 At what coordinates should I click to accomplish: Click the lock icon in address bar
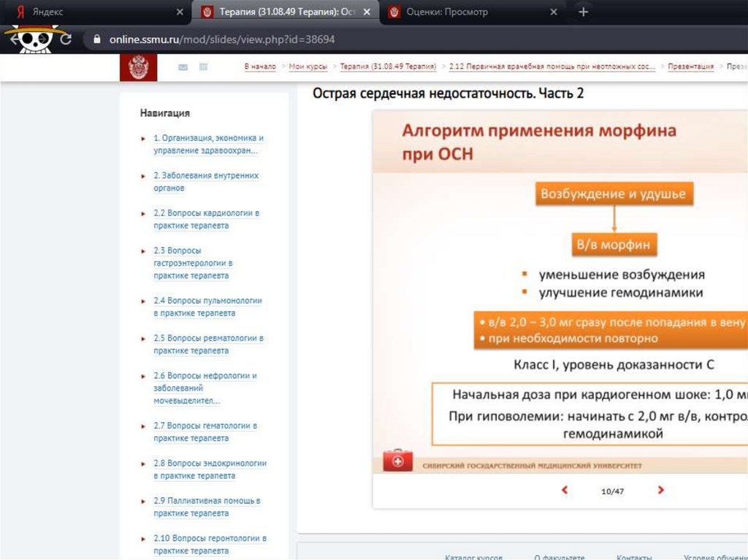pyautogui.click(x=97, y=39)
